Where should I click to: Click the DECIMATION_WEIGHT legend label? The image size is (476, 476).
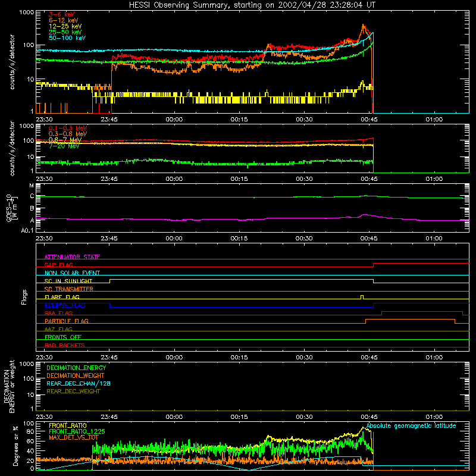[76, 376]
